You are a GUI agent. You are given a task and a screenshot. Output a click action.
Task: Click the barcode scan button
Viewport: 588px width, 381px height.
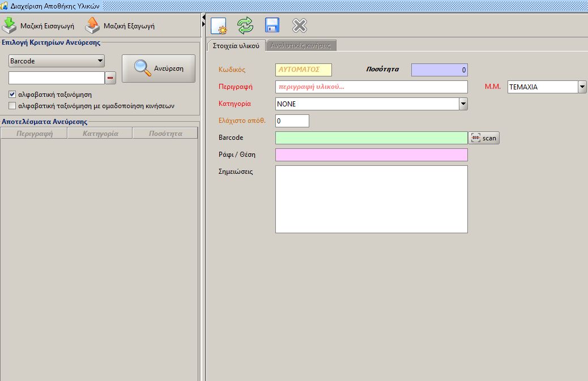[x=484, y=138]
